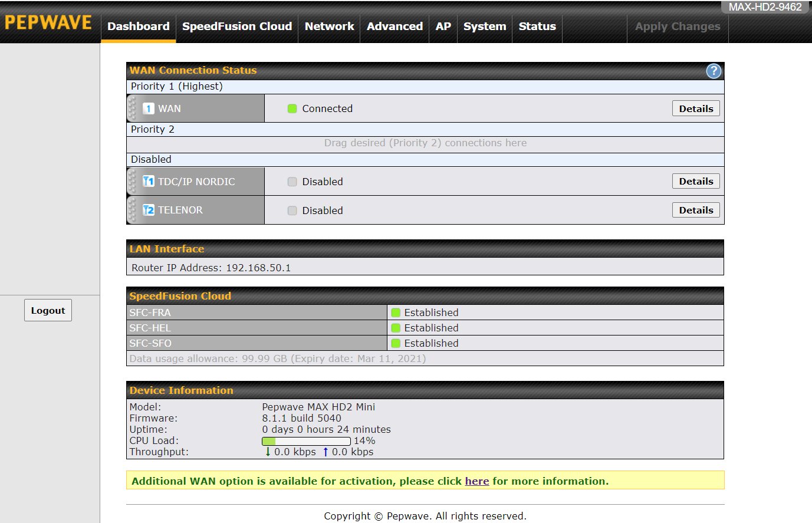Follow the 'here' link for WAN activation
812x523 pixels.
[477, 481]
